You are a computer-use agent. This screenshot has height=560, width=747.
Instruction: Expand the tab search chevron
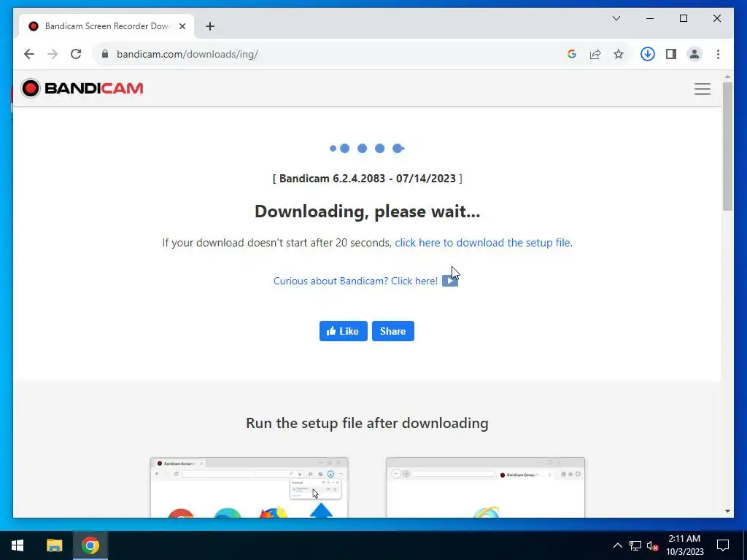coord(616,18)
